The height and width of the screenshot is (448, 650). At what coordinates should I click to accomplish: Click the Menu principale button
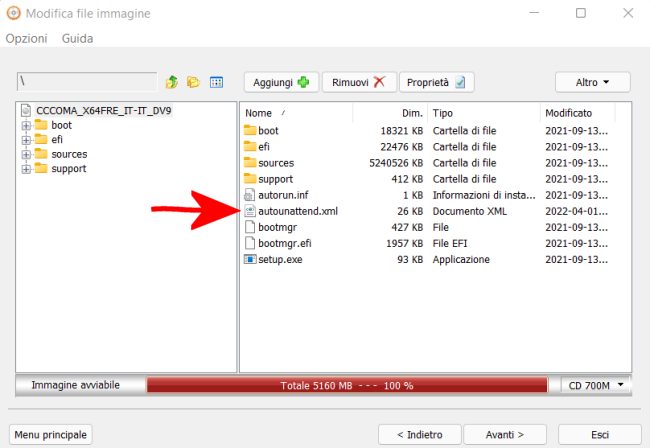[51, 435]
